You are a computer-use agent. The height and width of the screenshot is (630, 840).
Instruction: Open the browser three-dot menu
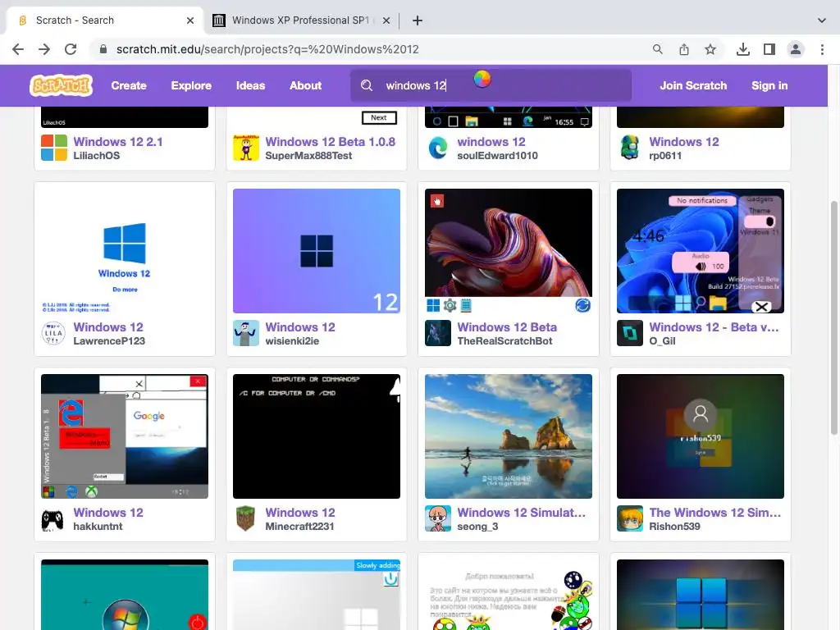(822, 49)
